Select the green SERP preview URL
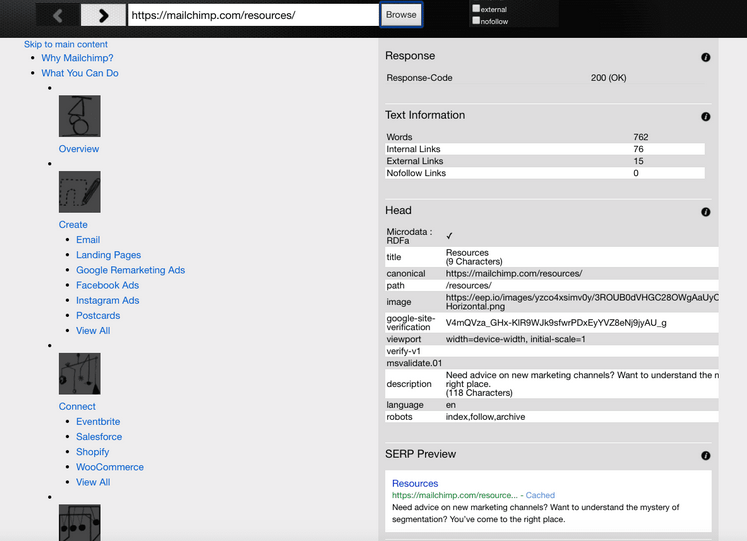747x541 pixels. tap(454, 495)
